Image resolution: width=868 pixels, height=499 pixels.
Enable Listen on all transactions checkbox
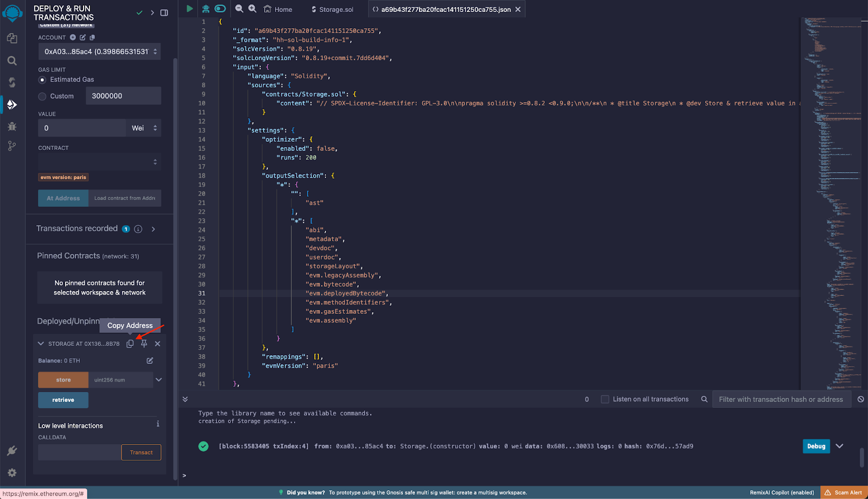(x=605, y=400)
